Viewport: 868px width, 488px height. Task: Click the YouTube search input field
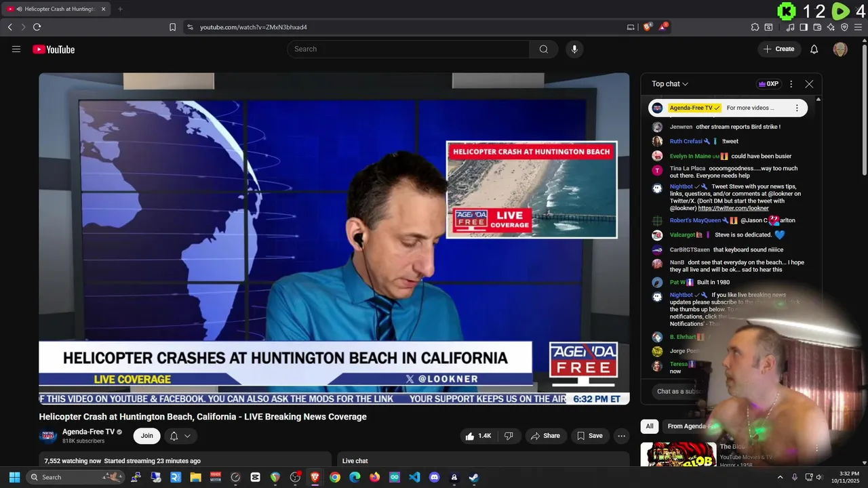408,49
